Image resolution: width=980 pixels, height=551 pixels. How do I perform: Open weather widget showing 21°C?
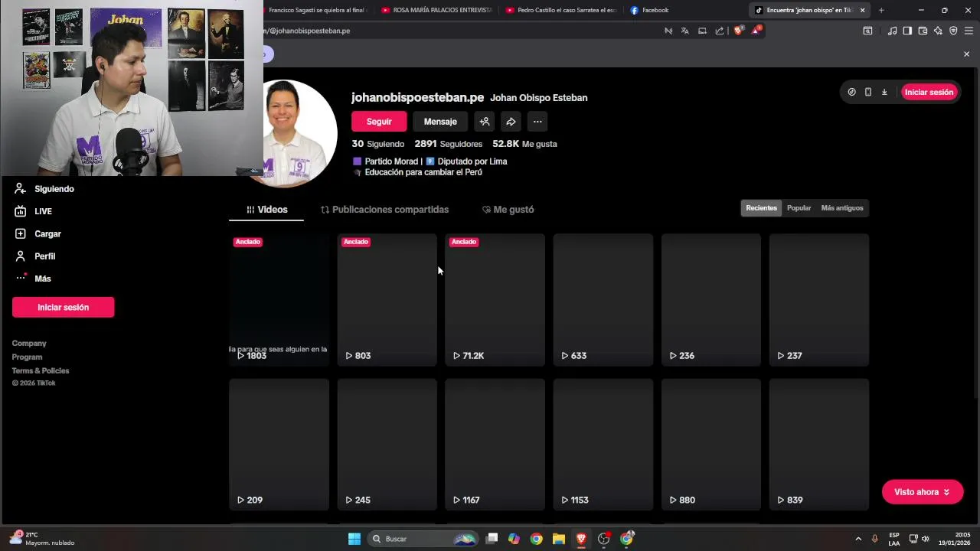pyautogui.click(x=43, y=539)
